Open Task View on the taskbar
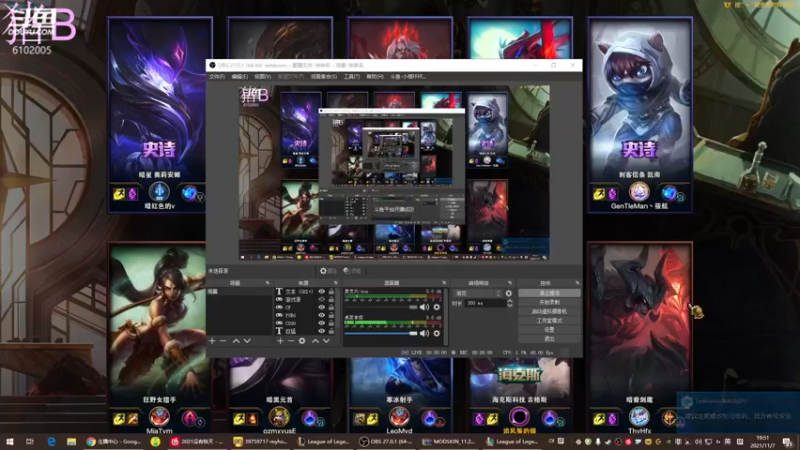The image size is (800, 450). pos(30,441)
